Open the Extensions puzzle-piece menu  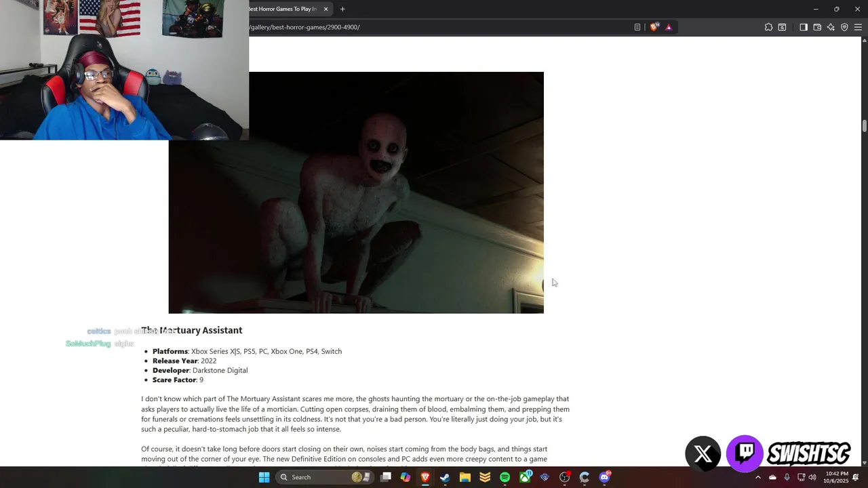768,27
